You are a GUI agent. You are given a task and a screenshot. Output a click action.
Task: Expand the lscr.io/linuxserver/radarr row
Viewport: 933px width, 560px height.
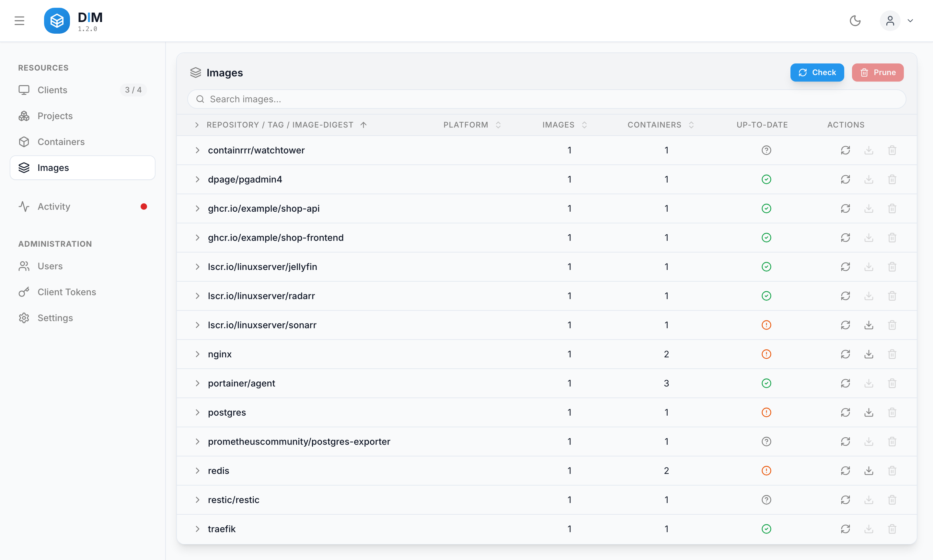(197, 296)
